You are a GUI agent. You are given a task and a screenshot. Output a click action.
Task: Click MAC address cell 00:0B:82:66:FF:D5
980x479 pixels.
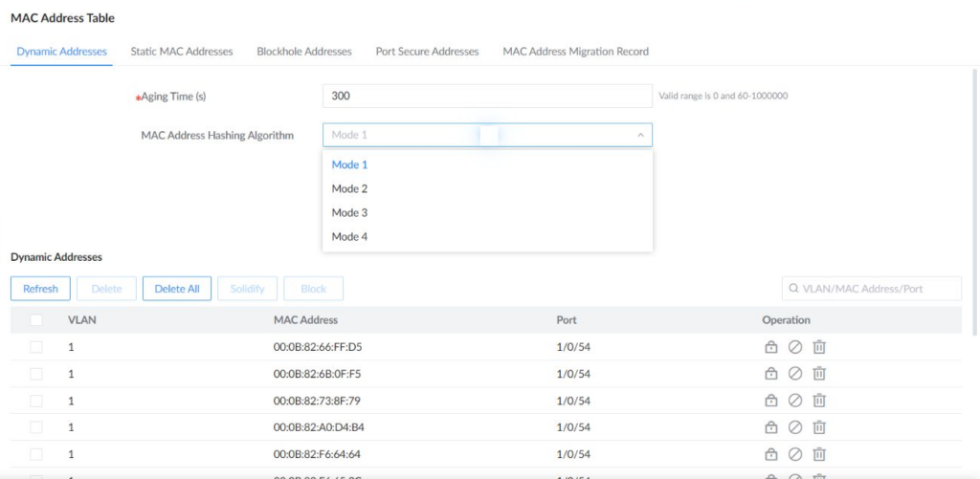(318, 347)
